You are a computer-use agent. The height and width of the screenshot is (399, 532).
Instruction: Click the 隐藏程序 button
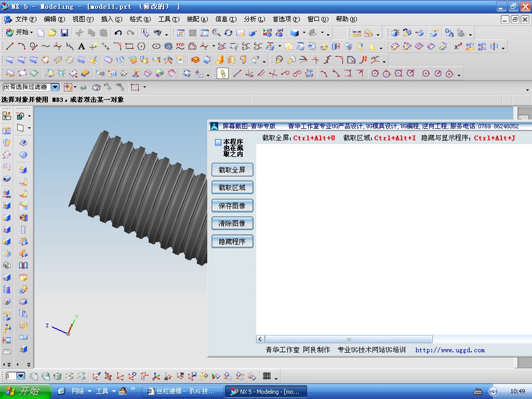click(232, 242)
